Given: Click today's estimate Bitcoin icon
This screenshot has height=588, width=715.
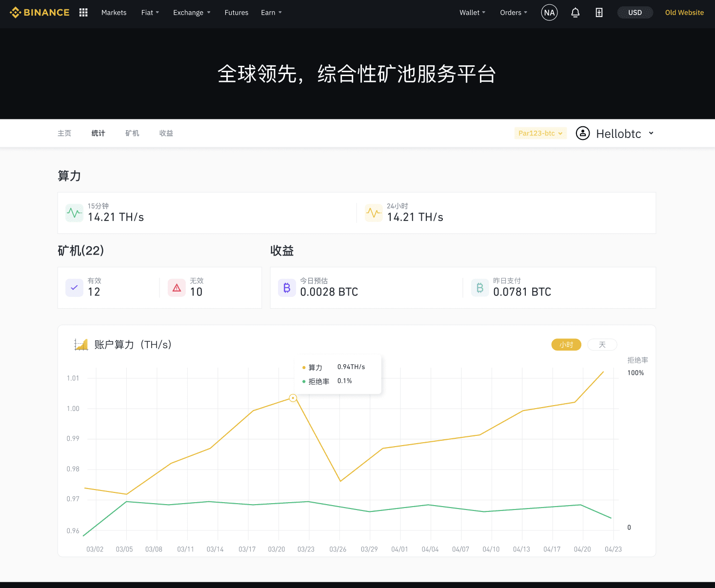Looking at the screenshot, I should pyautogui.click(x=287, y=288).
